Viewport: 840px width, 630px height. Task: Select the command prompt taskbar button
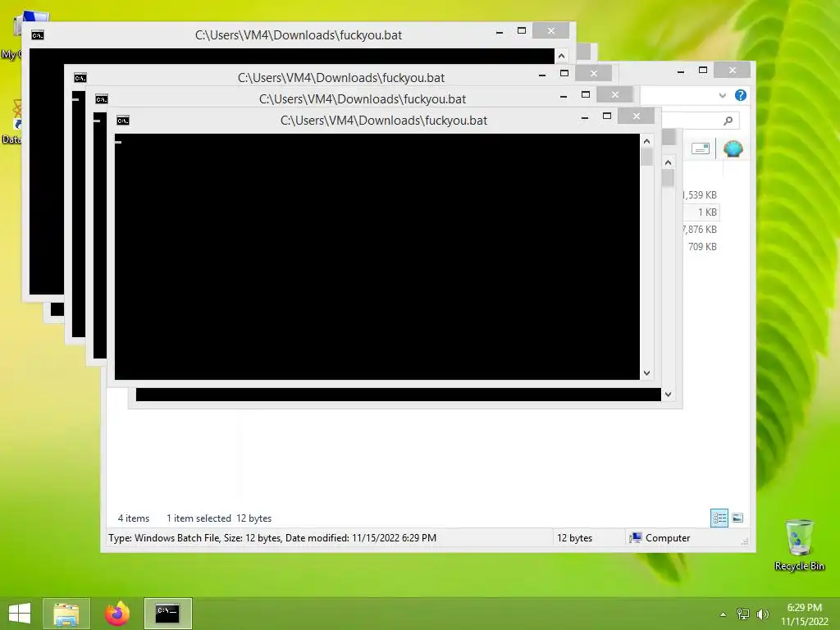point(167,614)
